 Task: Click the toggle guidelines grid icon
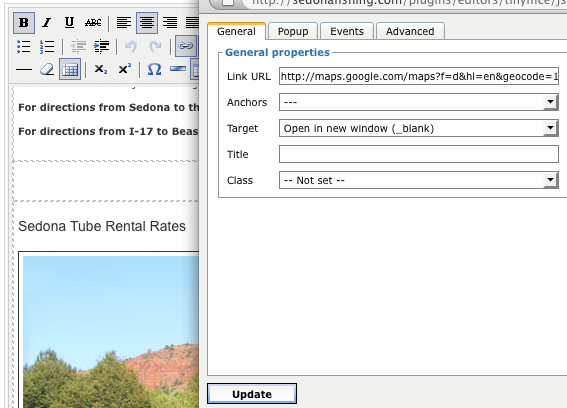70,69
